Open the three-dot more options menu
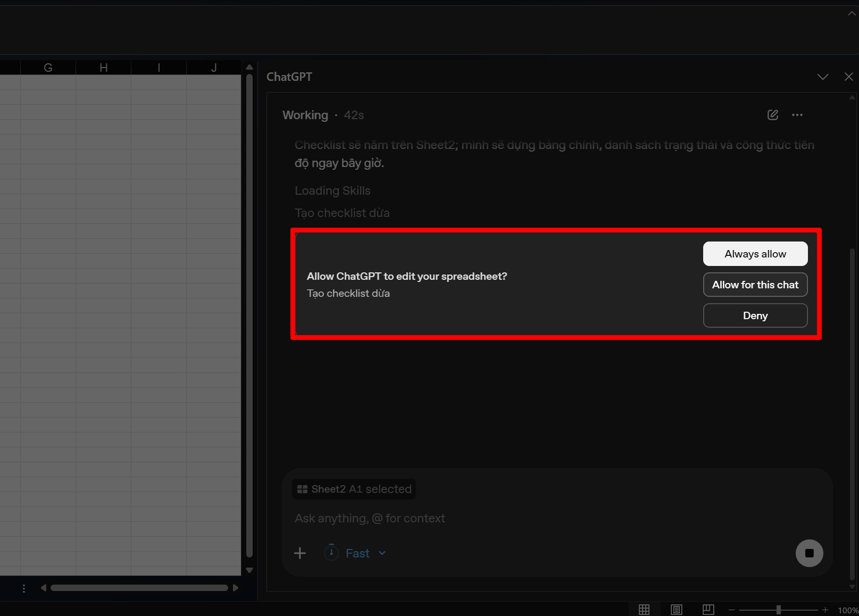This screenshot has height=616, width=859. pyautogui.click(x=797, y=115)
